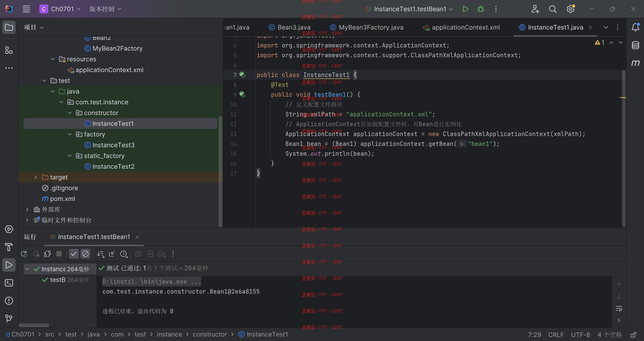
Task: Click the warning count indicator in editor
Action: (600, 43)
